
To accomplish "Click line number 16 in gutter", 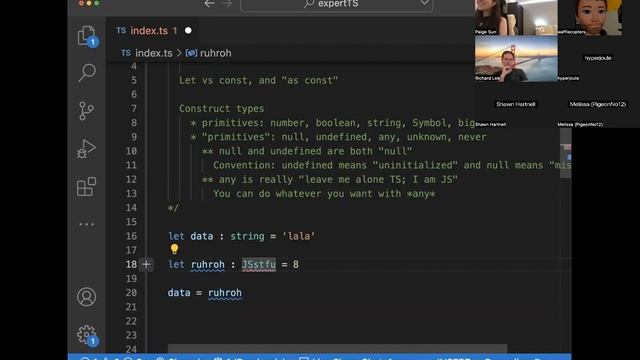I will click(x=131, y=236).
